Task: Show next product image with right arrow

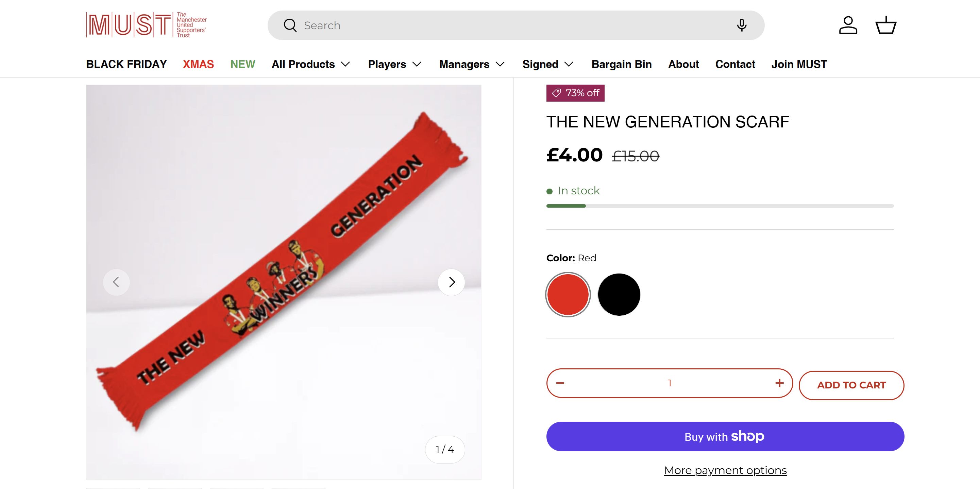Action: click(x=451, y=282)
